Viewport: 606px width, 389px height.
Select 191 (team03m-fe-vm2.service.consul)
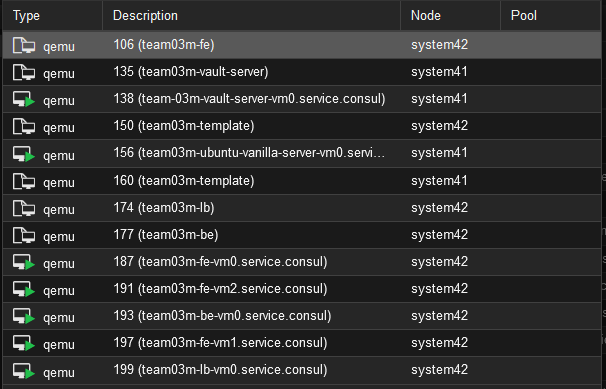coord(302,289)
